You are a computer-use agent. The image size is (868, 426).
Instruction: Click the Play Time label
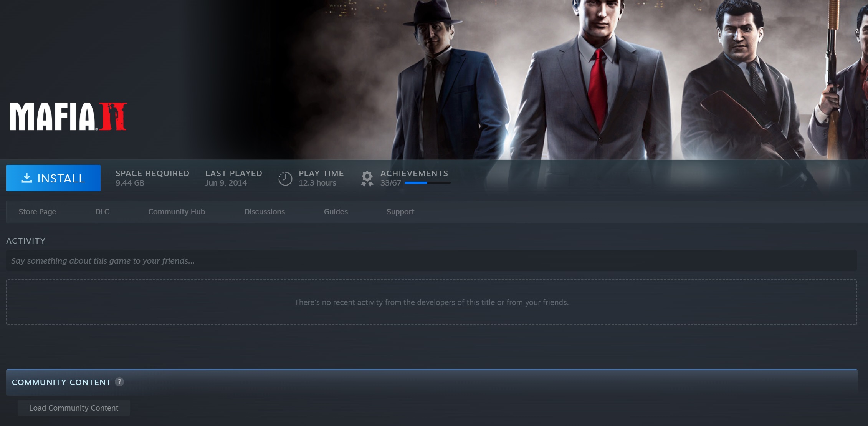[321, 173]
